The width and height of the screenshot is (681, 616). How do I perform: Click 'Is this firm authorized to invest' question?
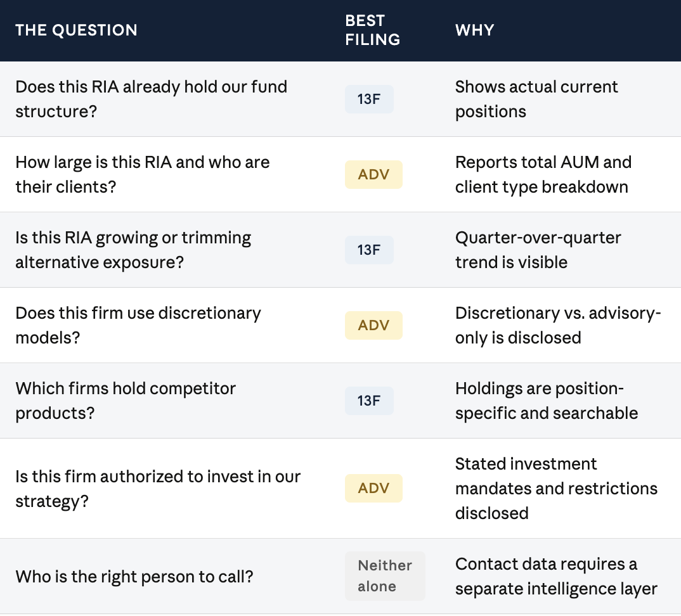pos(158,489)
